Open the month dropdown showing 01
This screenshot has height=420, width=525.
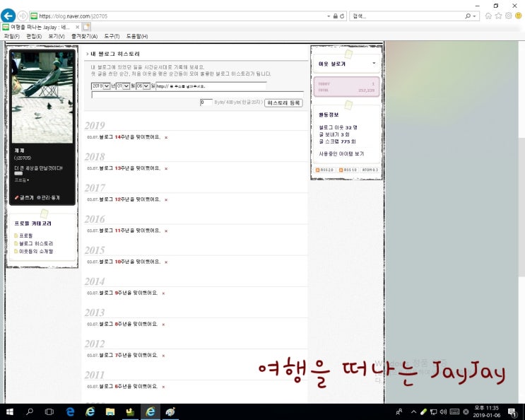pos(123,86)
